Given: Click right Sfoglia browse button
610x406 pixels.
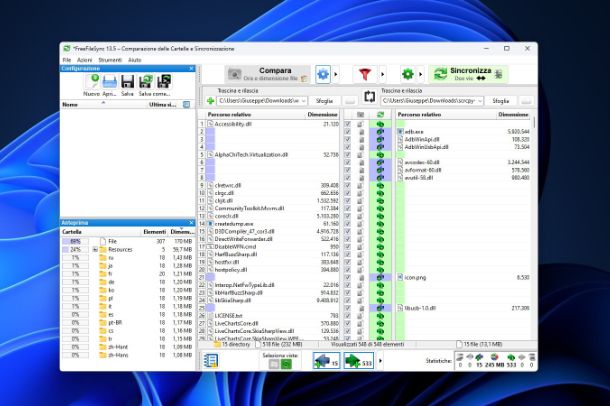Looking at the screenshot, I should pyautogui.click(x=500, y=101).
